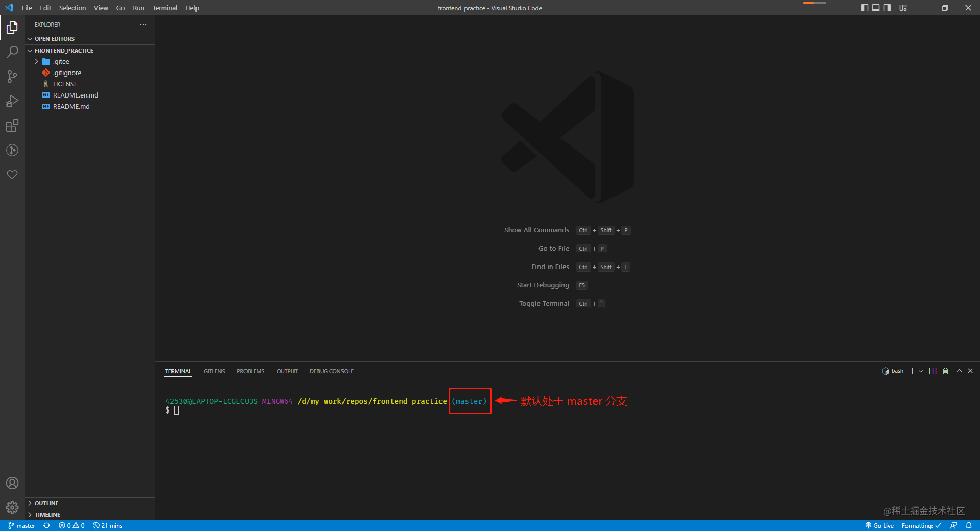
Task: Open the Search view in activity bar
Action: pos(12,52)
